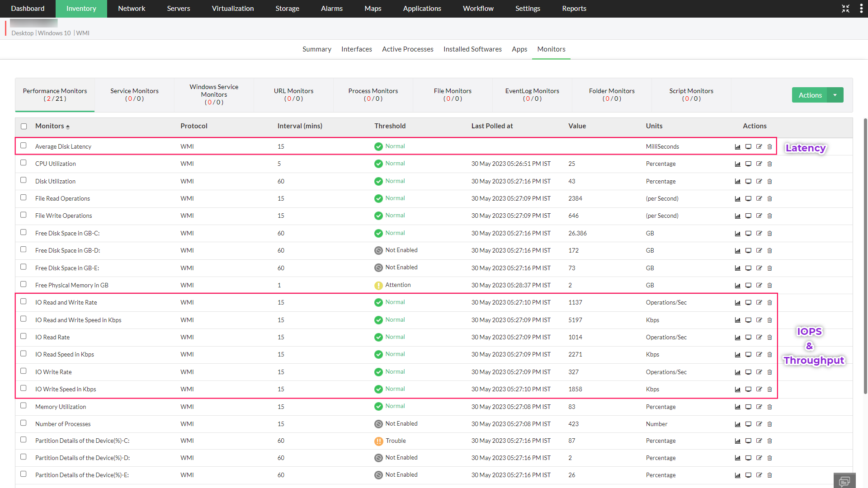Delete Free Physical Memory in GB monitor
868x488 pixels.
(x=770, y=286)
